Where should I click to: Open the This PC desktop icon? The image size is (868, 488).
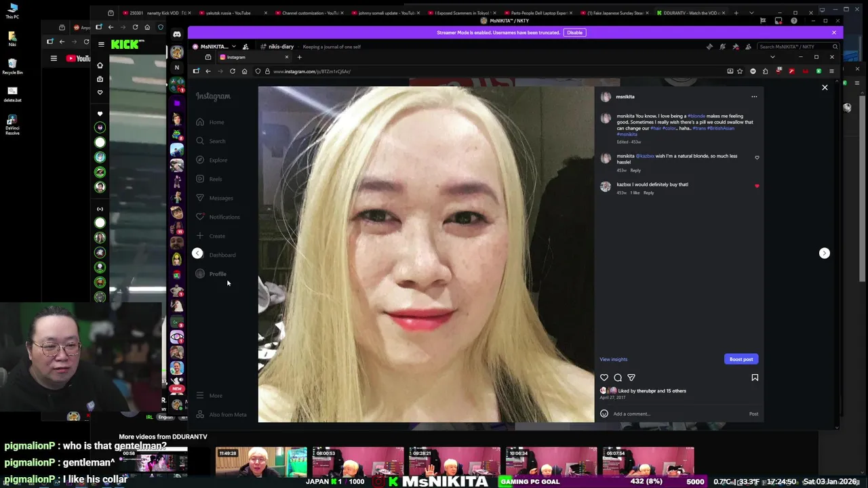(12, 10)
